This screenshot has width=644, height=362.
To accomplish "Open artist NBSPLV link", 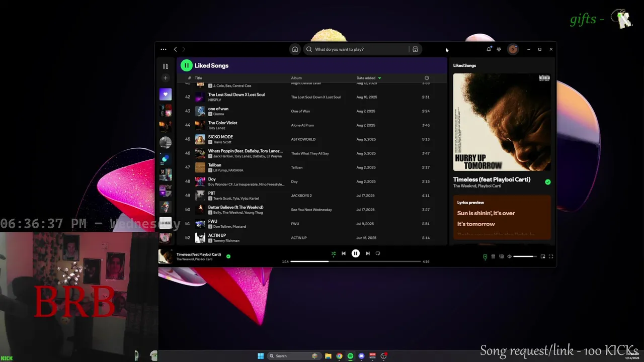I will pyautogui.click(x=214, y=100).
